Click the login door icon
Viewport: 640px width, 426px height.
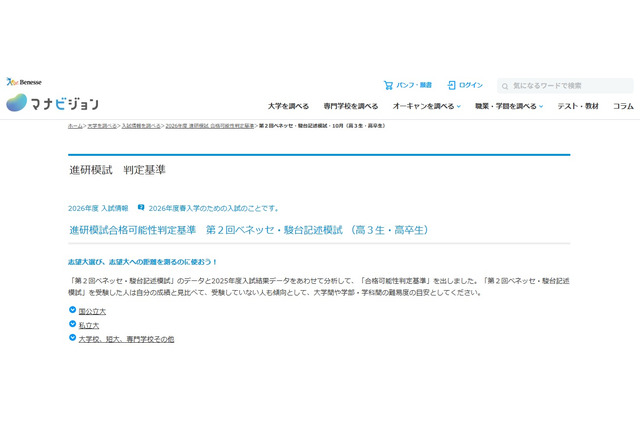click(451, 85)
